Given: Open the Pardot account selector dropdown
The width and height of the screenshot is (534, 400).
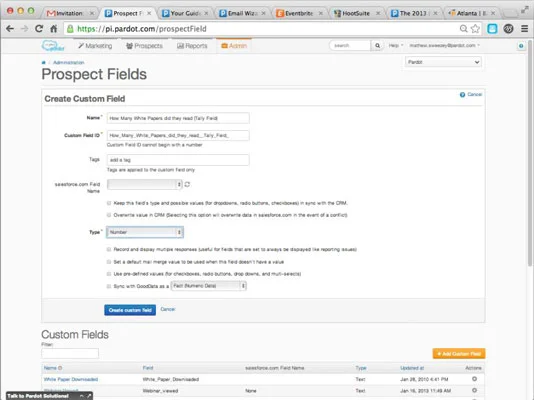Looking at the screenshot, I should point(443,62).
